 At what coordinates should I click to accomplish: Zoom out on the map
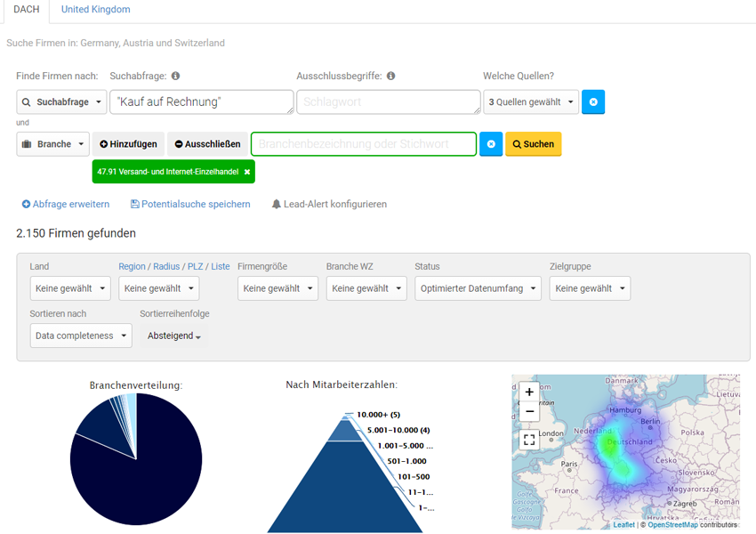pyautogui.click(x=529, y=411)
